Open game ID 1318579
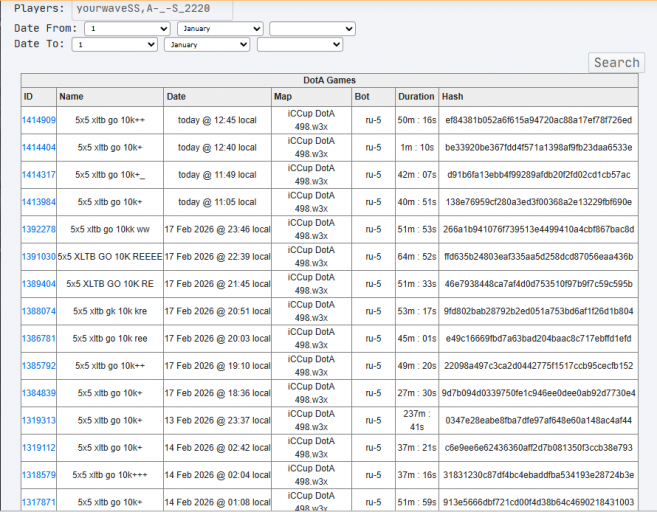657x512 pixels. [39, 475]
